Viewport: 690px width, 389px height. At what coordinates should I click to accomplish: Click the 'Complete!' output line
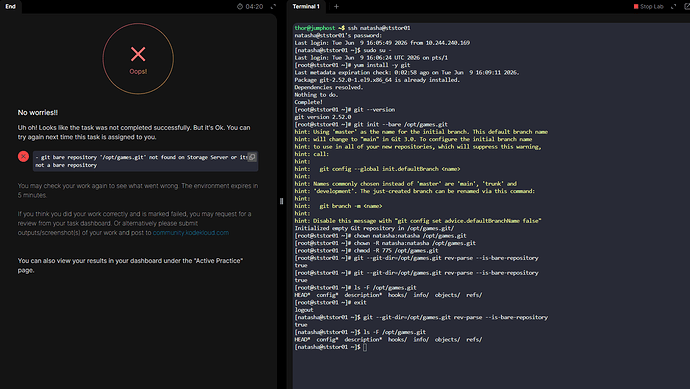tap(308, 102)
